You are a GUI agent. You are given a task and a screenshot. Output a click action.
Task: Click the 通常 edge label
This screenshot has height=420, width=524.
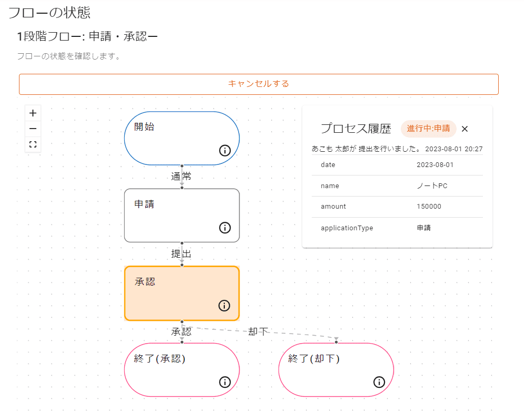click(181, 177)
